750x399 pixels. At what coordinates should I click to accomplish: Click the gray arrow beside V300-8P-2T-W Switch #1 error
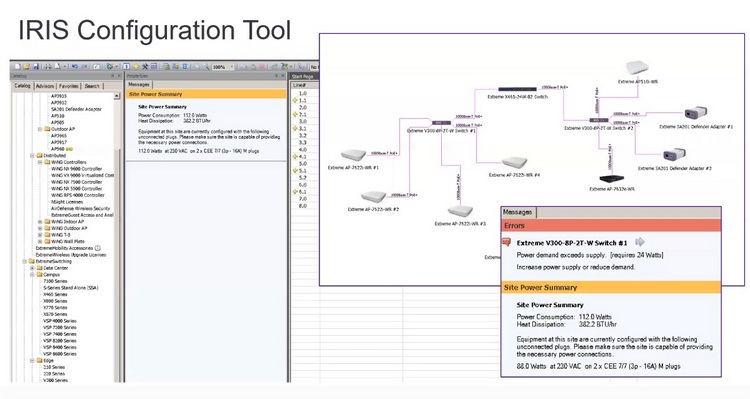coord(640,242)
